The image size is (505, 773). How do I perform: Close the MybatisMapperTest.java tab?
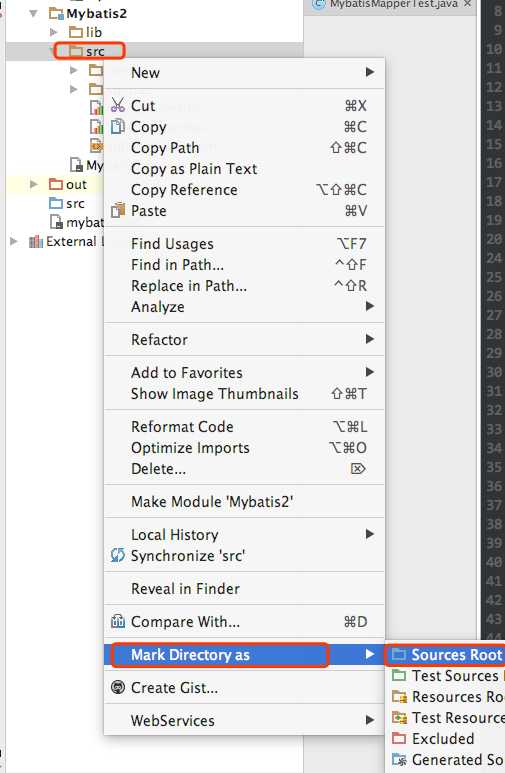[x=468, y=4]
